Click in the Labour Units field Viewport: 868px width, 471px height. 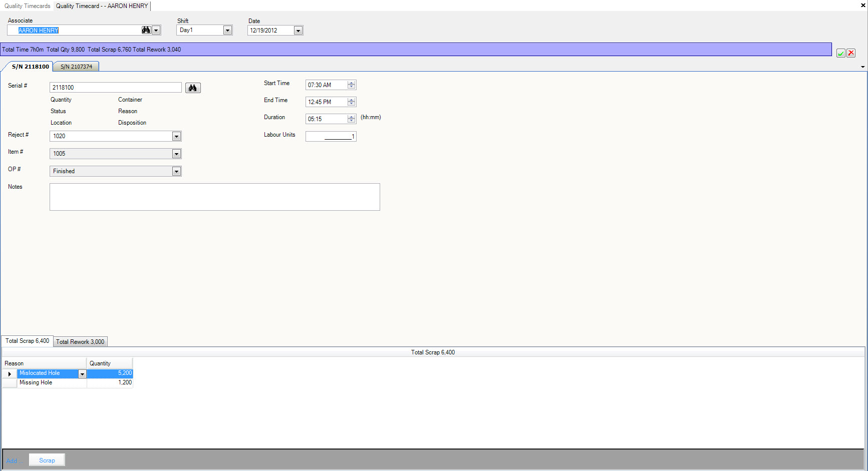click(x=331, y=137)
